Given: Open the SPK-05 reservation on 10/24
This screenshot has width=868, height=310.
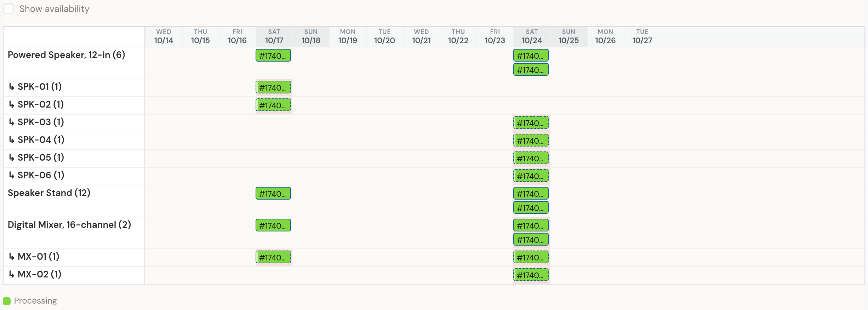Looking at the screenshot, I should coord(531,158).
